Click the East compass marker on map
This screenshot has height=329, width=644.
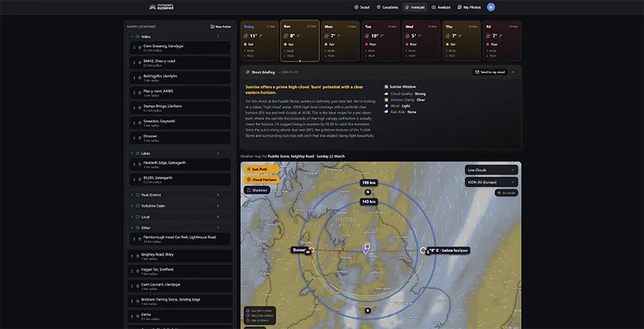pos(427,251)
